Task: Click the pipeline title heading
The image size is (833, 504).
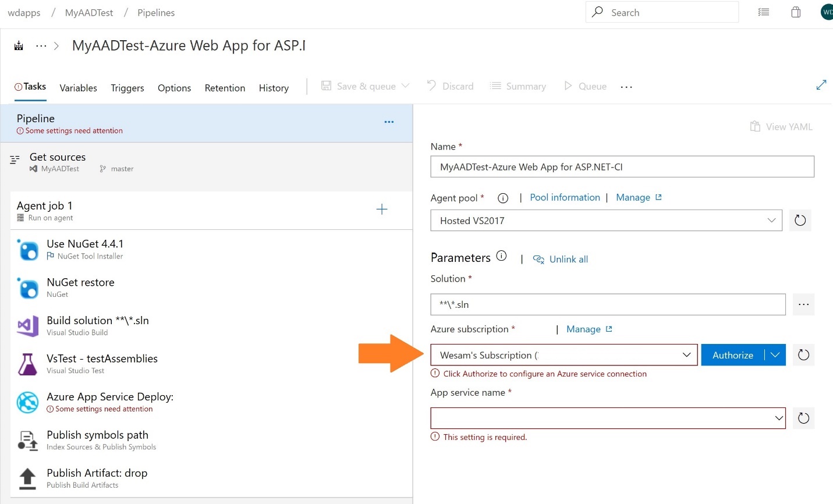Action: click(x=189, y=45)
